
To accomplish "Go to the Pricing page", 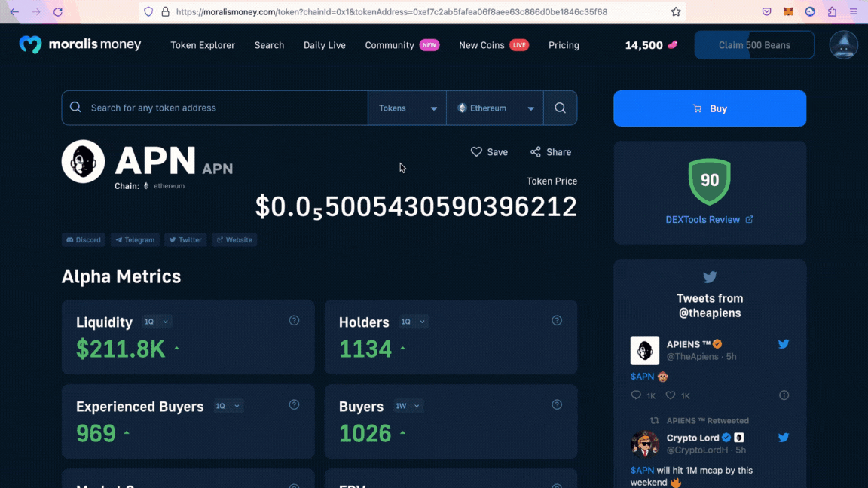I will [564, 45].
